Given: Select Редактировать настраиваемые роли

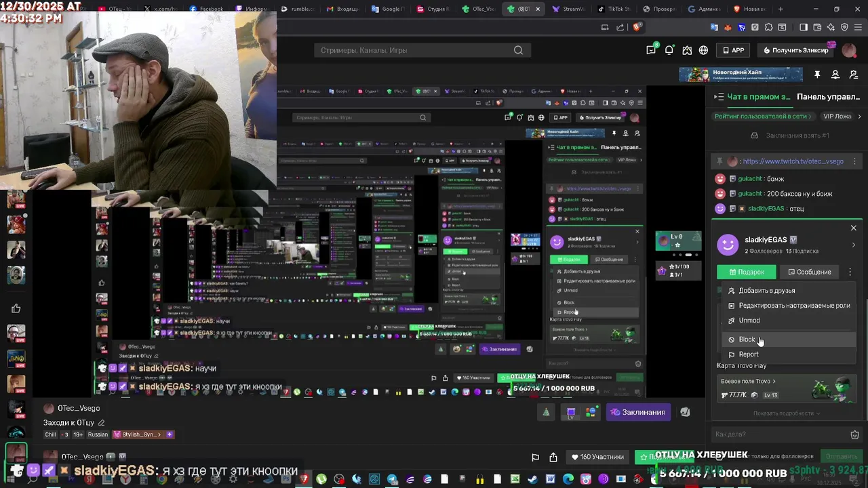Looking at the screenshot, I should point(790,306).
